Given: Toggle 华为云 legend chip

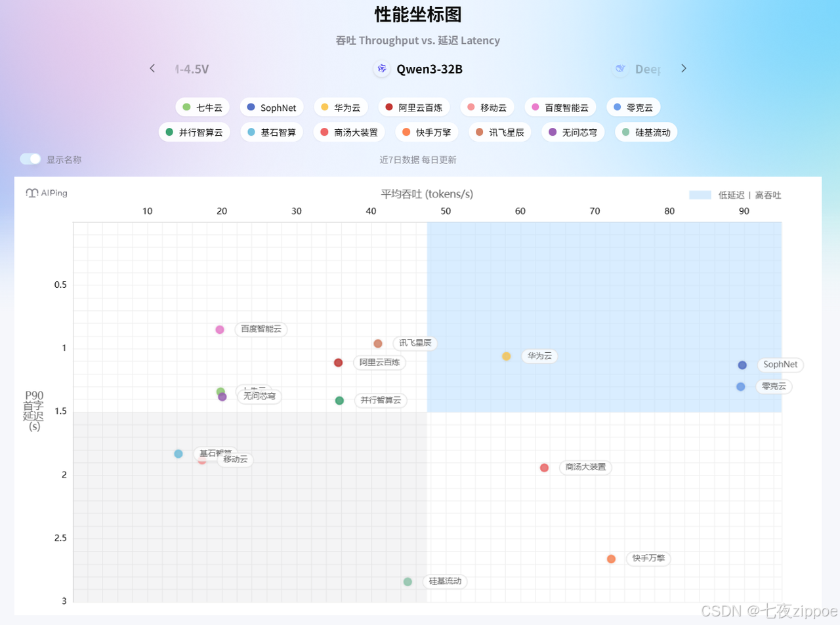Looking at the screenshot, I should click(341, 108).
